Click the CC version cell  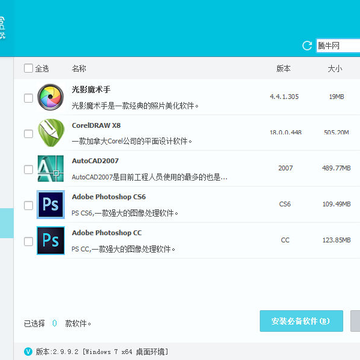coord(285,240)
